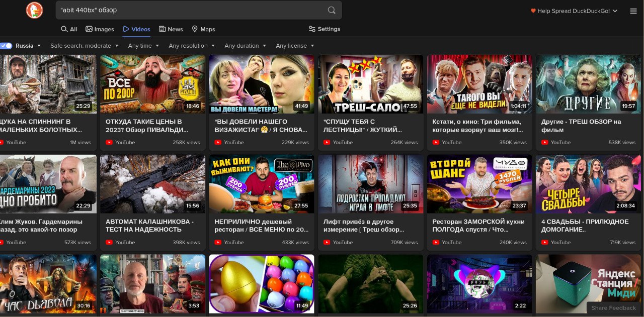This screenshot has width=644, height=317.
Task: Open video titled Ресторан ЗАМОРСКОЙ кухни ПОЛГОДА спустя
Action: pos(478,226)
